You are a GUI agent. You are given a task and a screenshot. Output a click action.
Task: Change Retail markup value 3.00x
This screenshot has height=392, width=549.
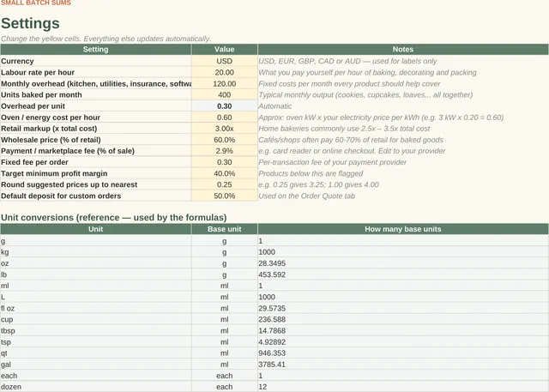[x=225, y=128]
